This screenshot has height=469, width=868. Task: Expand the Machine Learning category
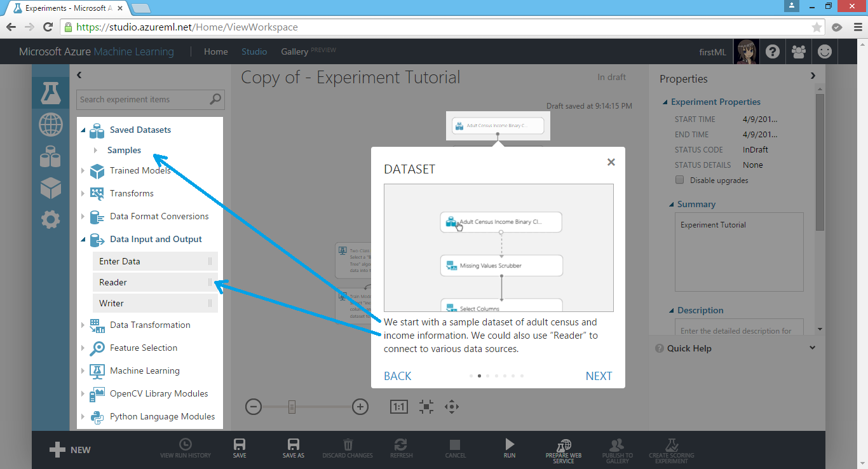[83, 371]
